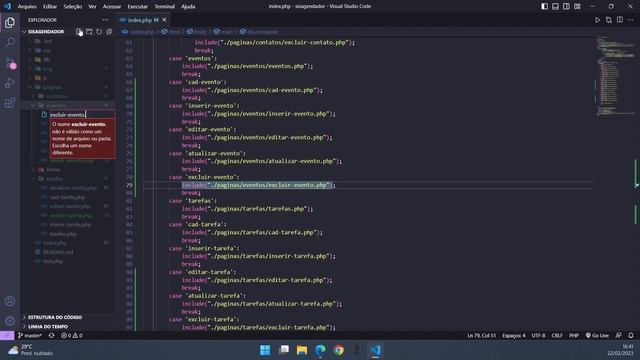
Task: Toggle the primary side bar visibility
Action: click(x=544, y=6)
